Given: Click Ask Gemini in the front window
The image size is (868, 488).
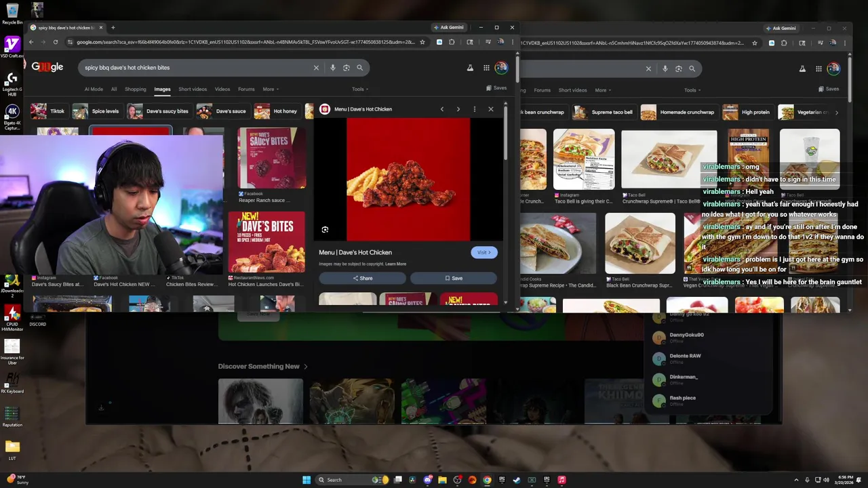Looking at the screenshot, I should click(448, 28).
